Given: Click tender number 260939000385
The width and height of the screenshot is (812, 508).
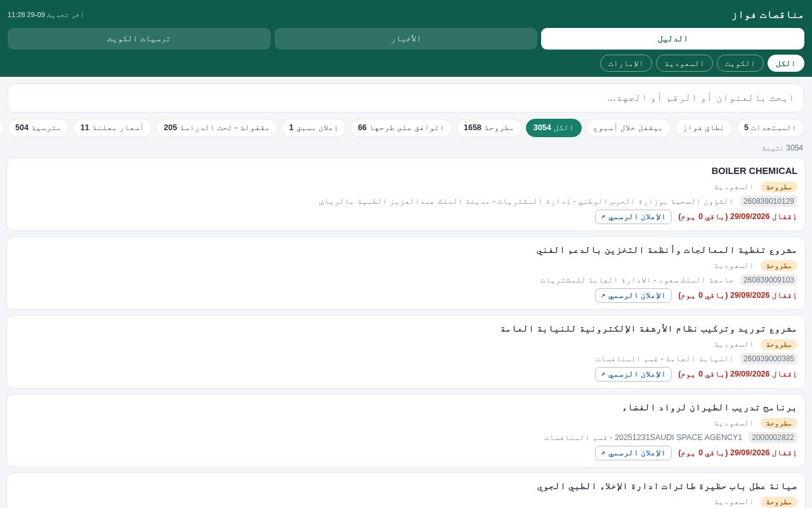Looking at the screenshot, I should [769, 359].
